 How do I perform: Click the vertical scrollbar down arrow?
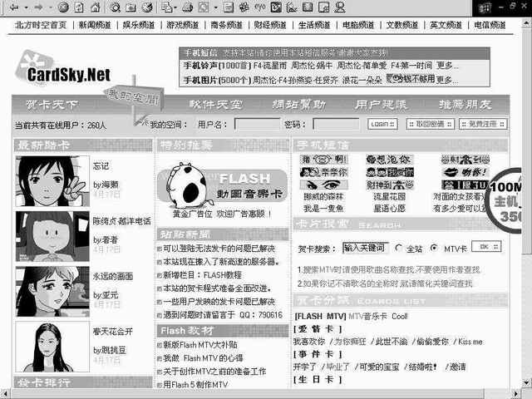click(x=526, y=383)
